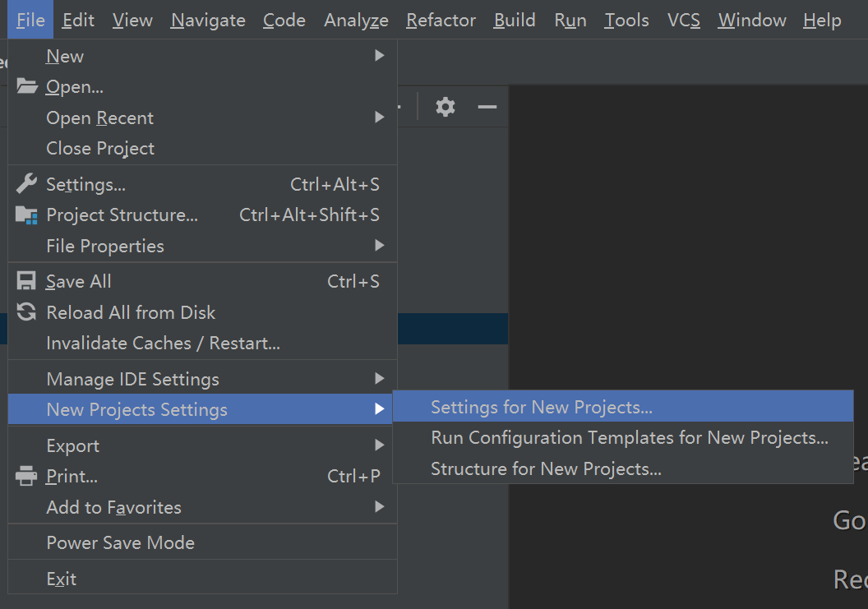
Task: Open Run Configuration Templates for New Projects
Action: click(630, 438)
